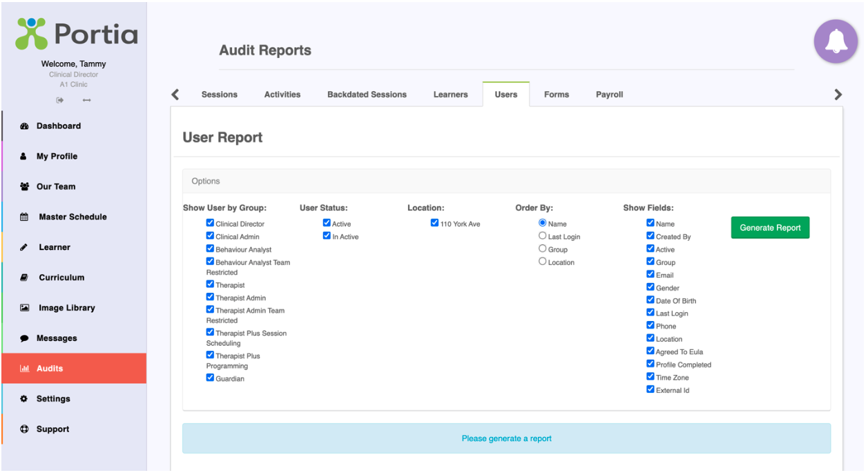Uncheck the 110 York Ave location
This screenshot has height=475, width=868.
pyautogui.click(x=434, y=223)
